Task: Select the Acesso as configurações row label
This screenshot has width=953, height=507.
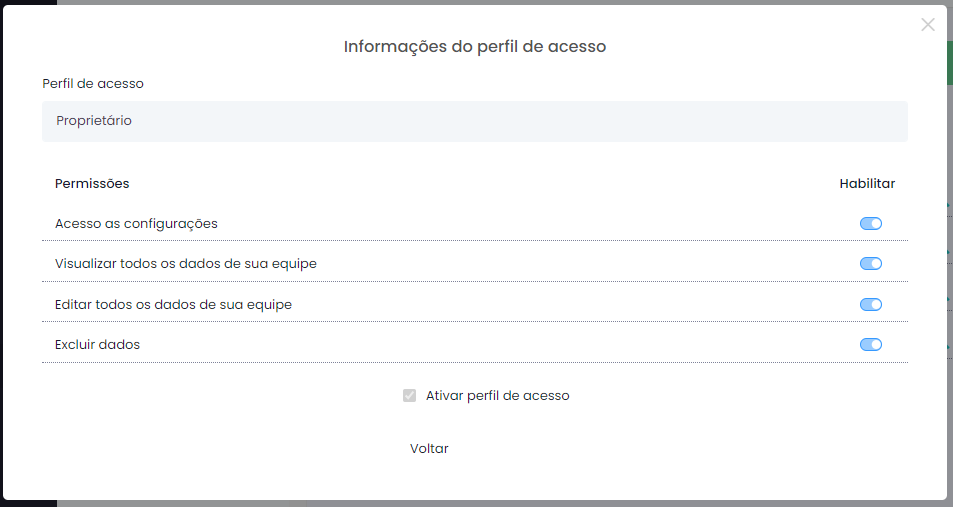Action: [x=136, y=224]
